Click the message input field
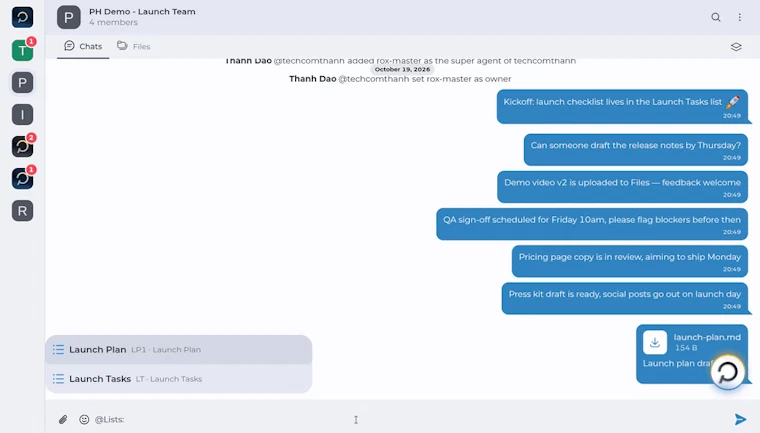Image resolution: width=760 pixels, height=433 pixels. pos(412,419)
